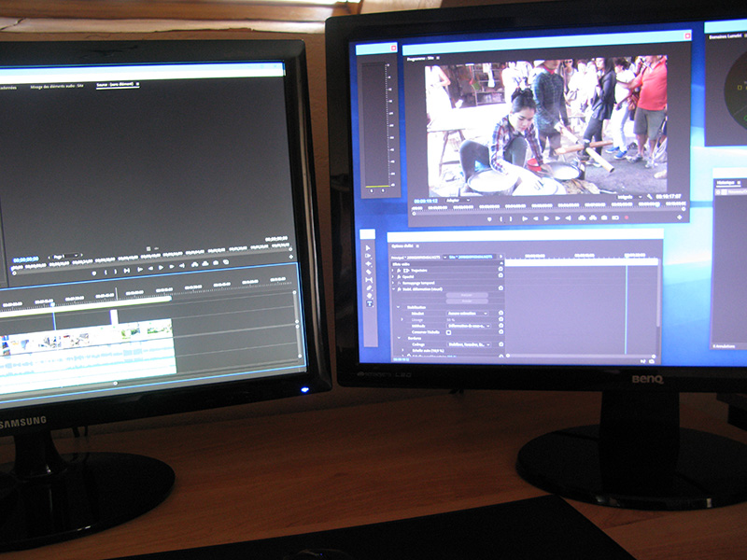The height and width of the screenshot is (560, 747).
Task: Open Intégrale playback resolution dropdown
Action: (629, 197)
